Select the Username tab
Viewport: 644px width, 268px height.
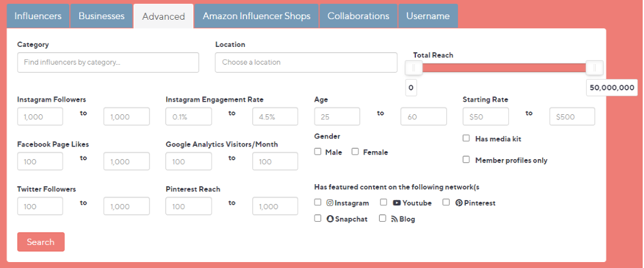(428, 16)
